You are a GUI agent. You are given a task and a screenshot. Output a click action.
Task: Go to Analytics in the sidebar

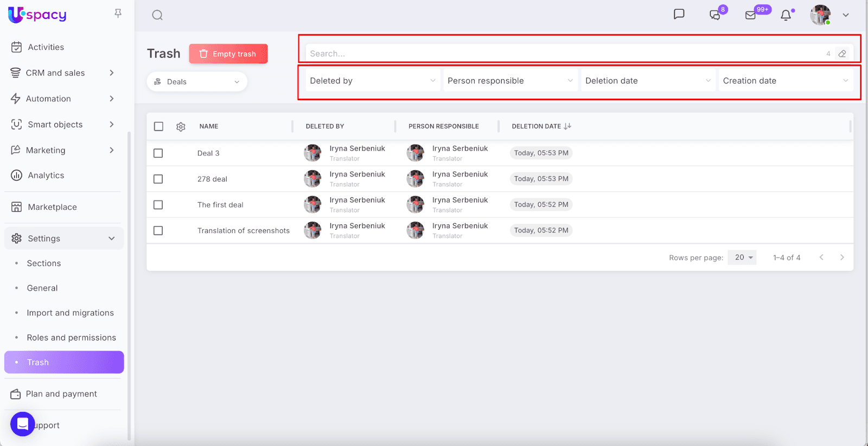click(x=46, y=176)
